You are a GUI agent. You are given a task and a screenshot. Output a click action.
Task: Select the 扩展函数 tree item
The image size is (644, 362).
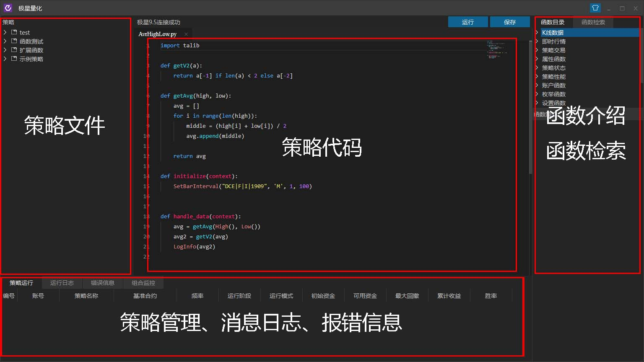[31, 50]
